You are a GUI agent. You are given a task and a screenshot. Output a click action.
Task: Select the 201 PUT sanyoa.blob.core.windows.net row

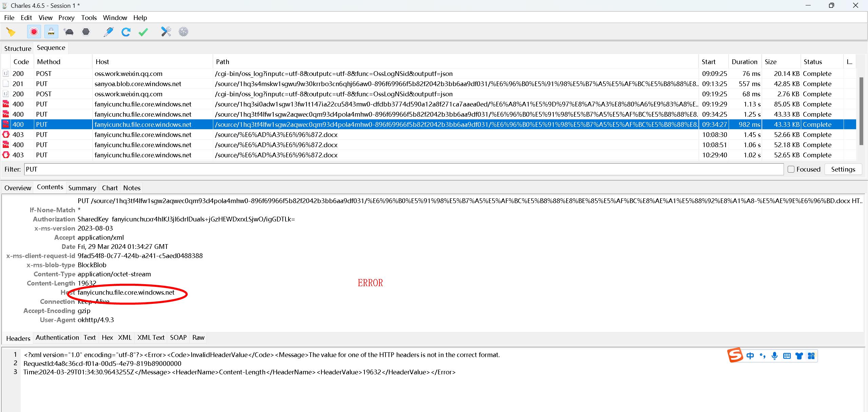(429, 84)
